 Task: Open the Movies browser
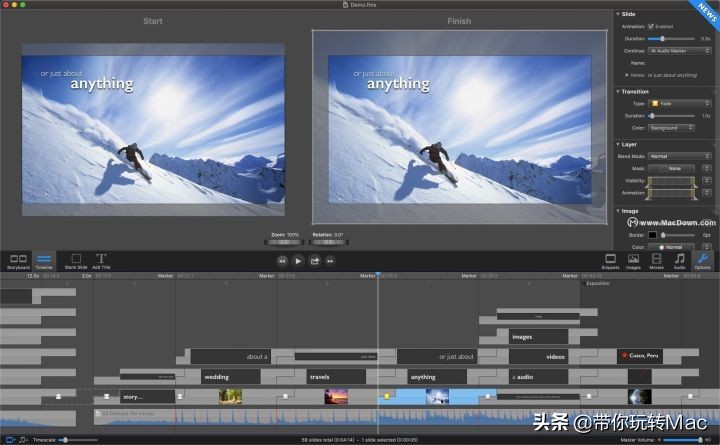pos(656,261)
